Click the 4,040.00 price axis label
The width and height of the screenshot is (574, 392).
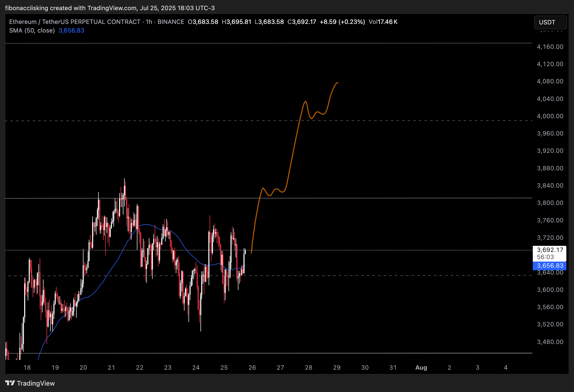[x=550, y=99]
